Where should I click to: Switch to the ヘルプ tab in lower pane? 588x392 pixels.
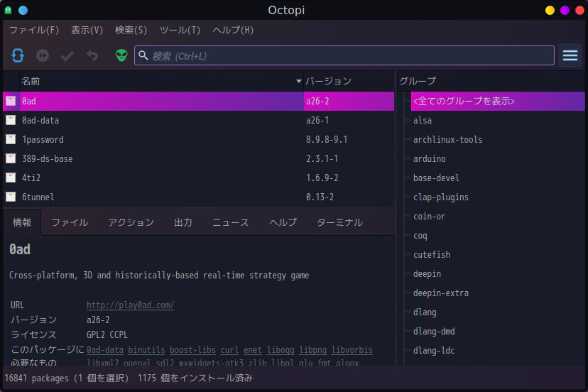tap(283, 222)
